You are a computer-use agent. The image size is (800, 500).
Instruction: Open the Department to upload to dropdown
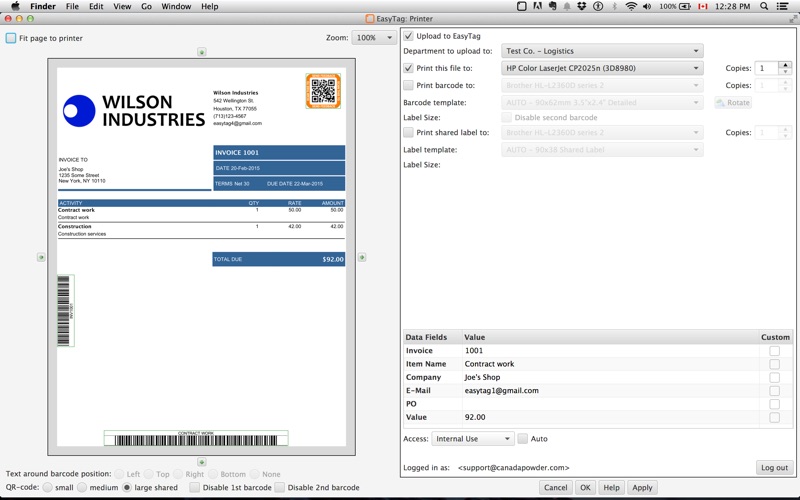[x=602, y=51]
